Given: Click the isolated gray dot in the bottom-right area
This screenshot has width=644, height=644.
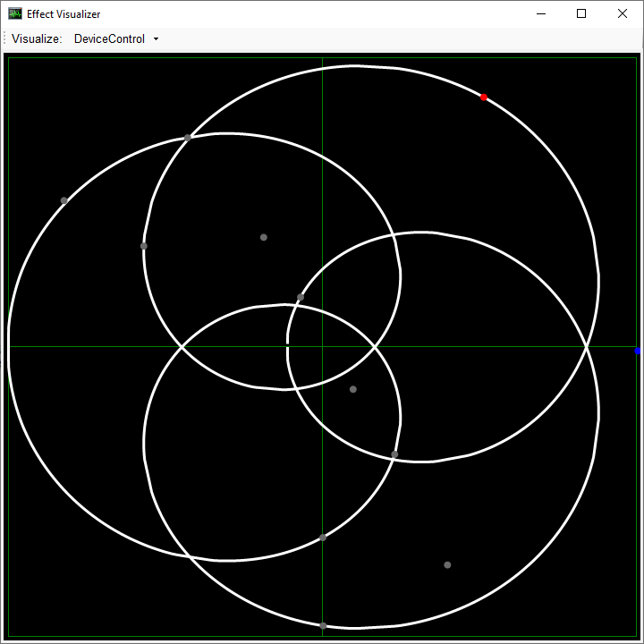Looking at the screenshot, I should tap(447, 564).
